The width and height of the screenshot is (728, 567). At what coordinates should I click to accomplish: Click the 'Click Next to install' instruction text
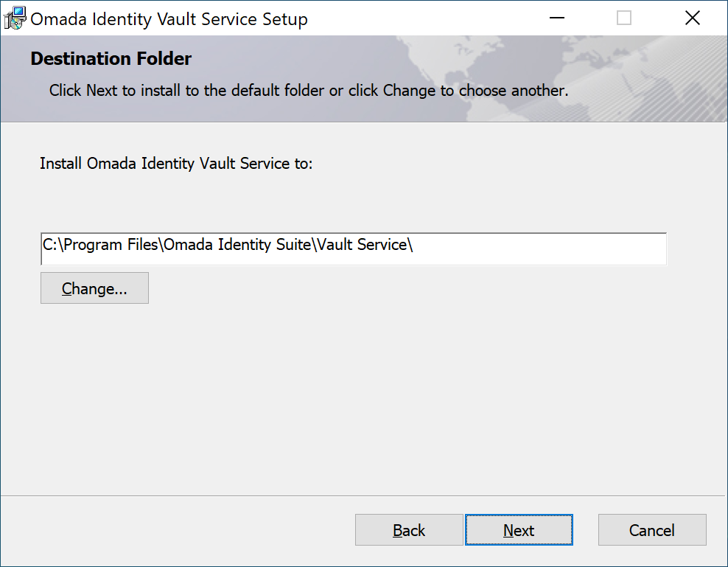(x=309, y=90)
